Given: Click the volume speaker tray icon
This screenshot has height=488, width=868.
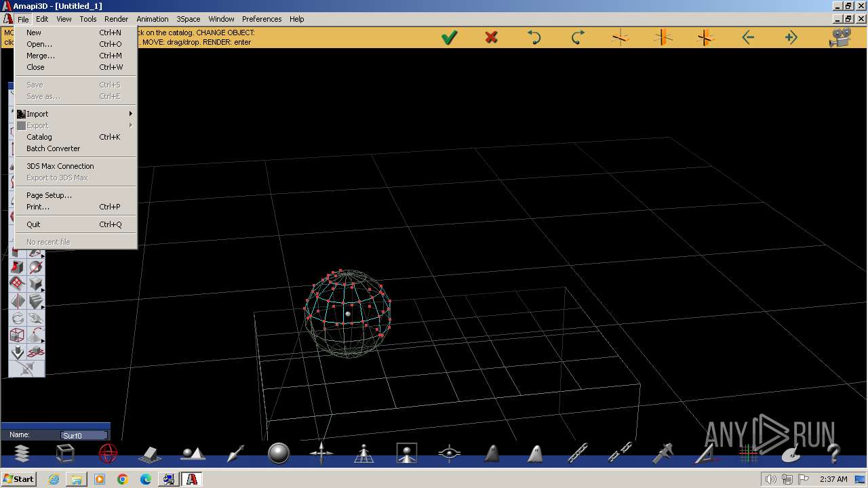Looking at the screenshot, I should (x=772, y=479).
